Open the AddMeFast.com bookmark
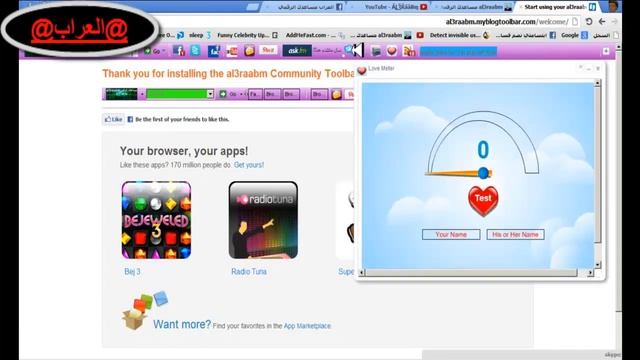640x360 pixels. click(316, 36)
